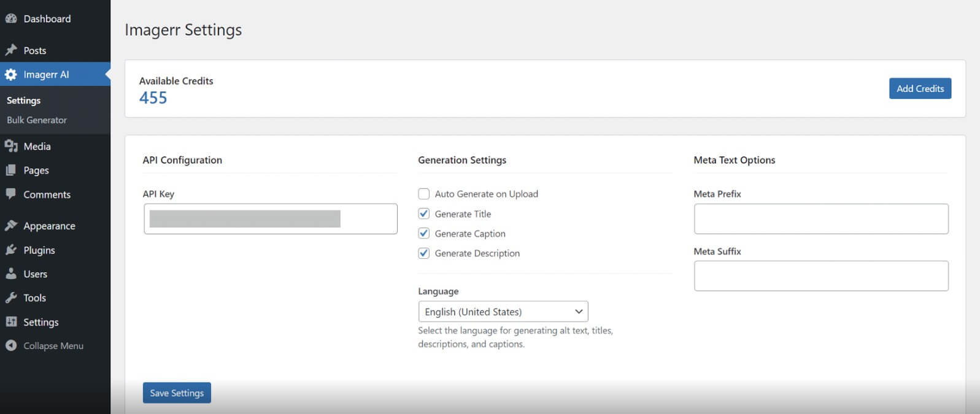Click the Comments speech bubble icon
This screenshot has height=414, width=980.
10,194
